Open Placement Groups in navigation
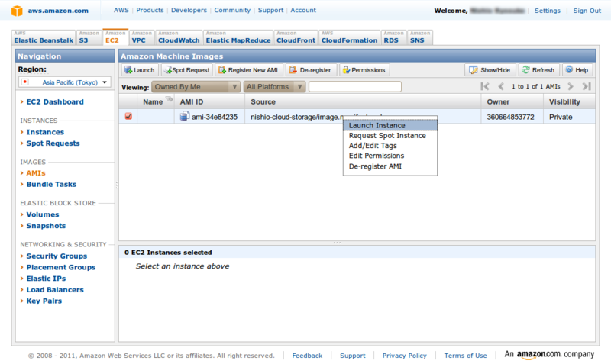 (61, 267)
